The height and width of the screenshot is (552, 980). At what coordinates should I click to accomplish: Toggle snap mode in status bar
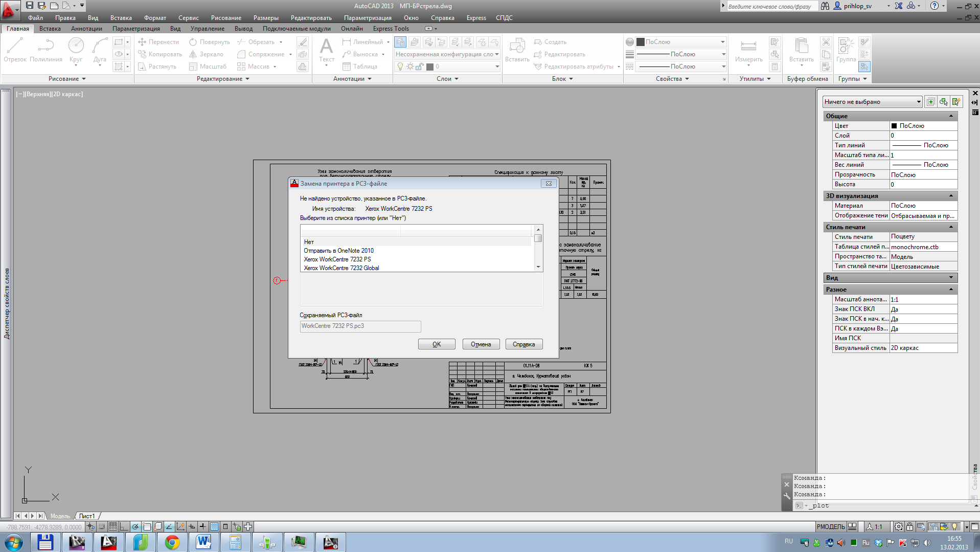pyautogui.click(x=102, y=526)
